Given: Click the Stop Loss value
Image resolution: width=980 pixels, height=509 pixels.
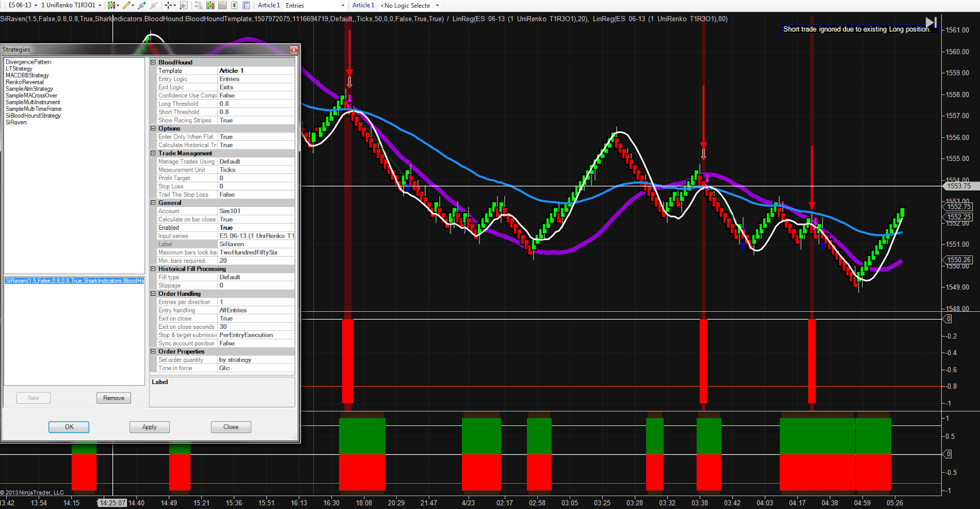Looking at the screenshot, I should pos(256,186).
